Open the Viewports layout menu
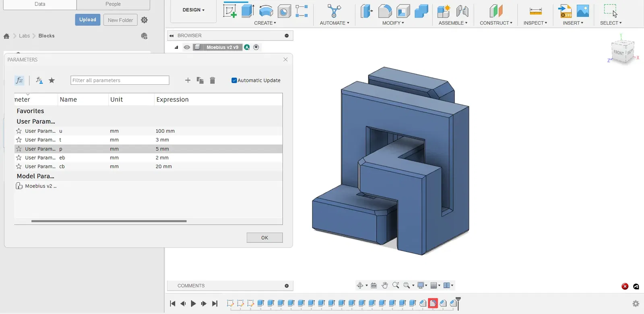The image size is (644, 314). 448,285
